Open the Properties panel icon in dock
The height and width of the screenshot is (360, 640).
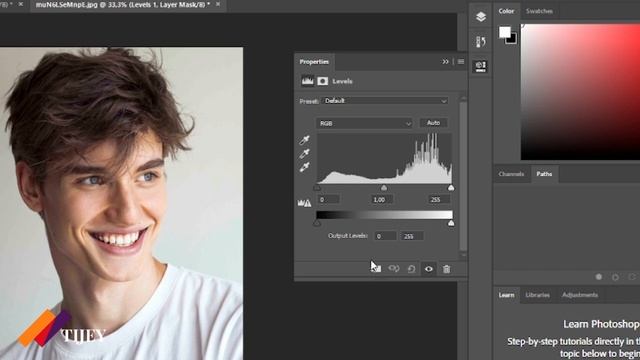pos(481,66)
